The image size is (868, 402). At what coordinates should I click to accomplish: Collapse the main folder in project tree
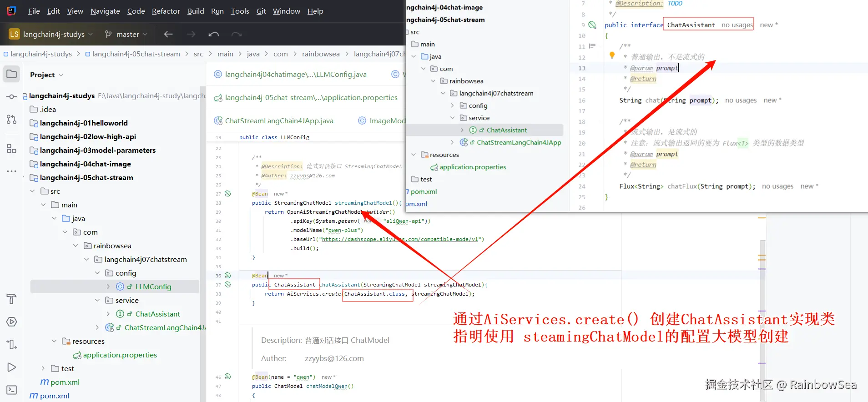point(44,205)
